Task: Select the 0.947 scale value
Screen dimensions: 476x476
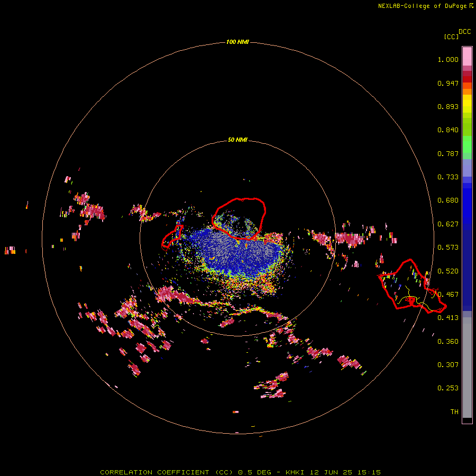Action: pyautogui.click(x=448, y=83)
